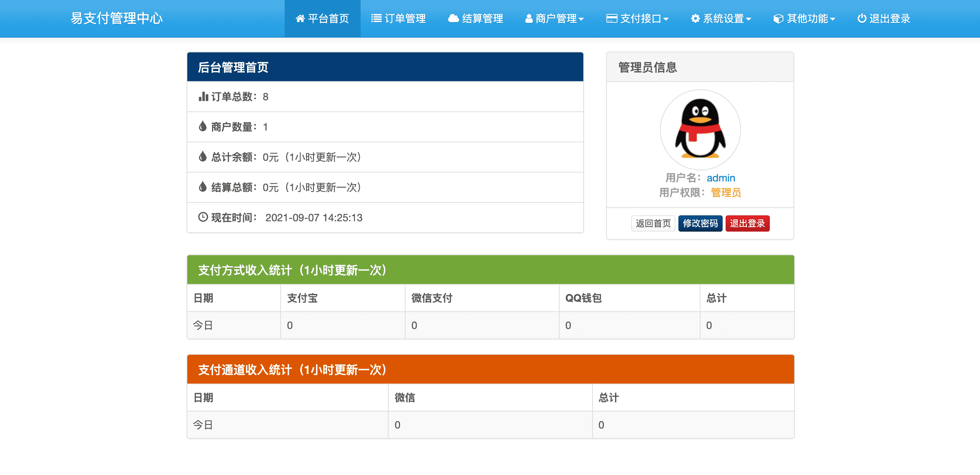
Task: Open the 平台首页 nav tab
Action: tap(322, 19)
